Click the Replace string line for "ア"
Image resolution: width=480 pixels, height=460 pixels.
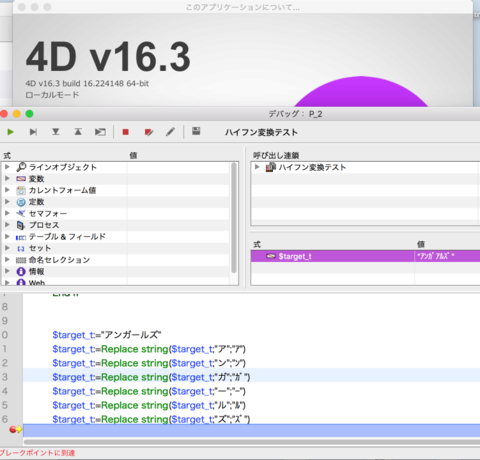149,349
